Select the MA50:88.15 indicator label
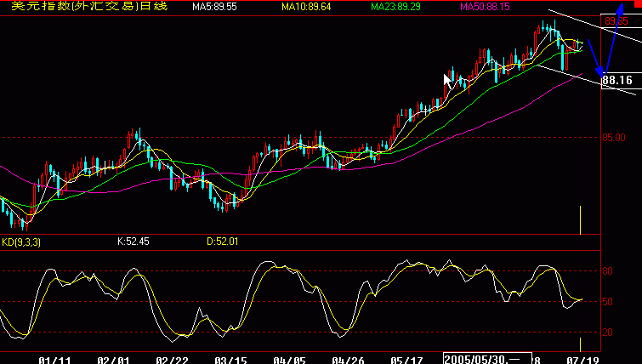This screenshot has height=364, width=642. pyautogui.click(x=485, y=7)
